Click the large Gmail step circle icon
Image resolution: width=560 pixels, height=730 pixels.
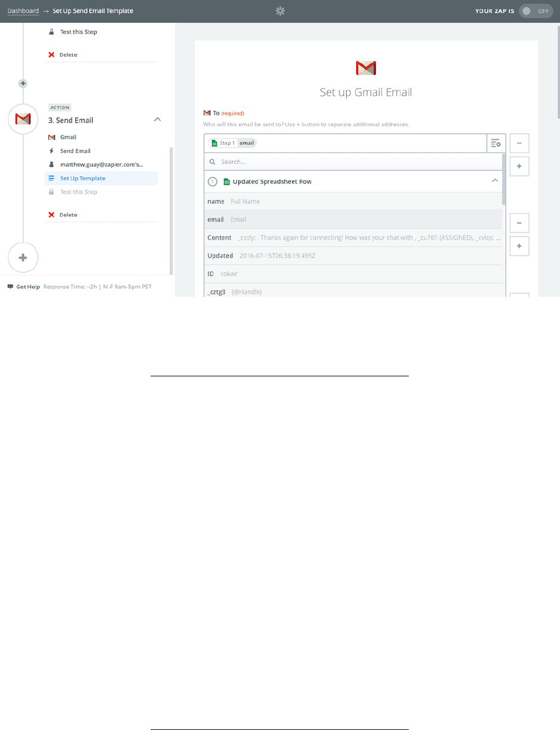click(x=23, y=119)
